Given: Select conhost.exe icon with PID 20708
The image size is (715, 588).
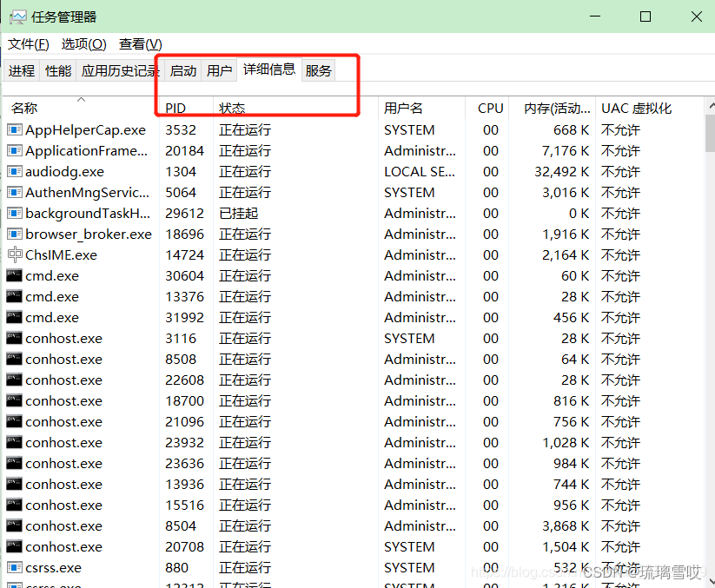Looking at the screenshot, I should click(x=14, y=546).
